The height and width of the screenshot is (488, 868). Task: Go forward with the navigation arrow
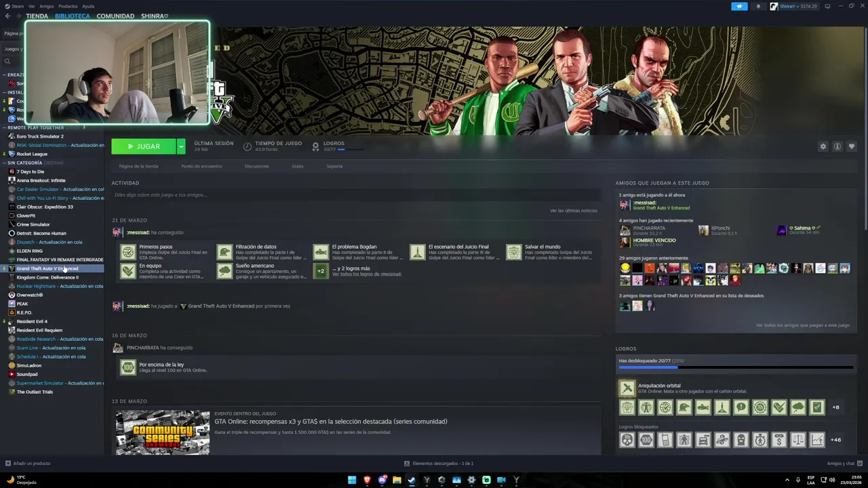(x=18, y=16)
